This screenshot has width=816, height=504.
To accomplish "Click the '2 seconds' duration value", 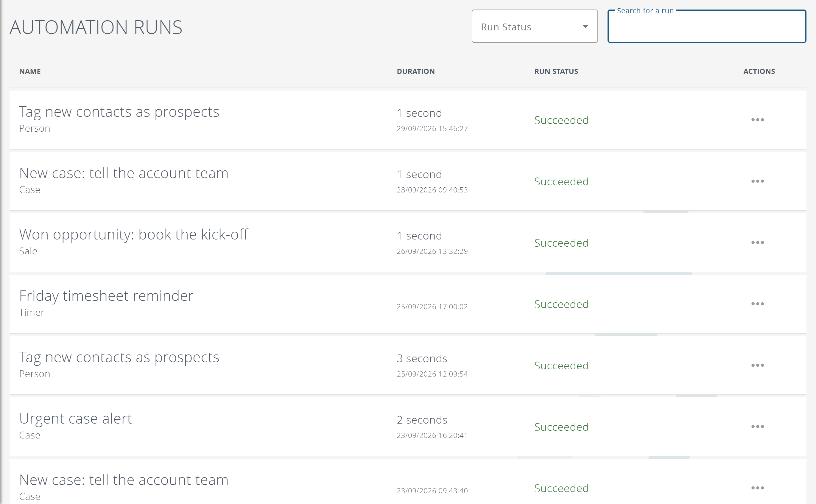I will 422,420.
